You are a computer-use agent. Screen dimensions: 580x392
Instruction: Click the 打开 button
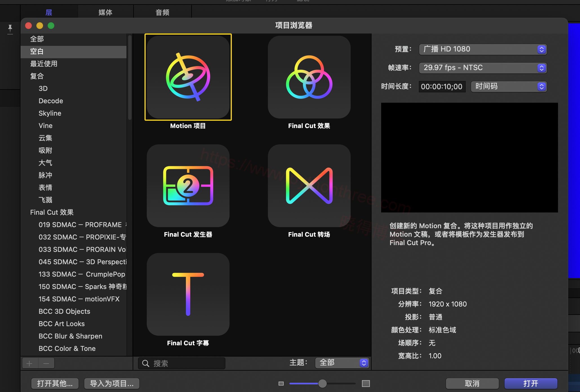click(x=531, y=384)
